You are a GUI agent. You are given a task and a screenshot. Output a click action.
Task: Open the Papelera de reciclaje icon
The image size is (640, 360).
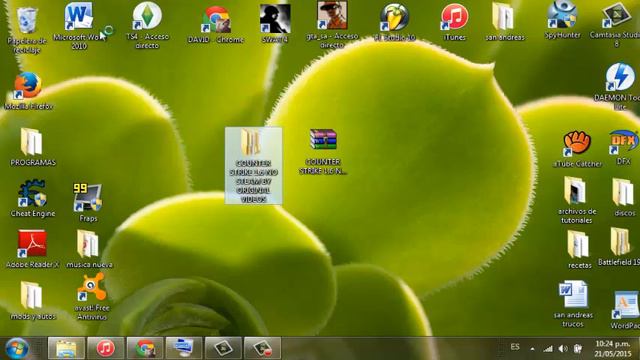tap(27, 20)
